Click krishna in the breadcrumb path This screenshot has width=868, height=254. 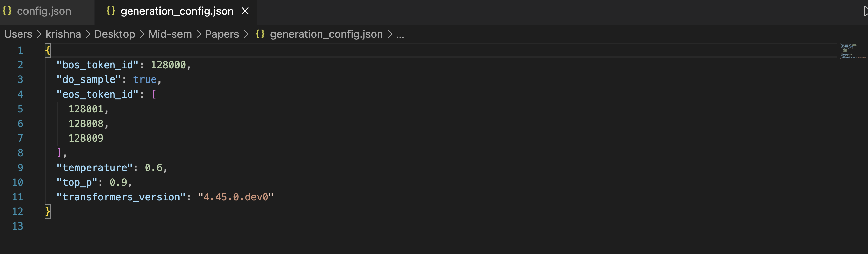(x=63, y=34)
